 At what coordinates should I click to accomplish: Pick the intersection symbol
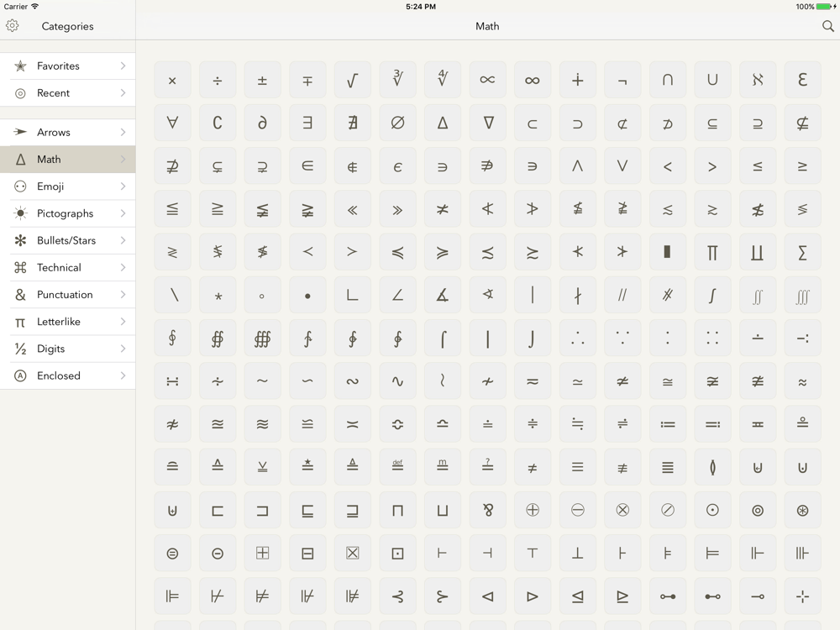tap(668, 81)
